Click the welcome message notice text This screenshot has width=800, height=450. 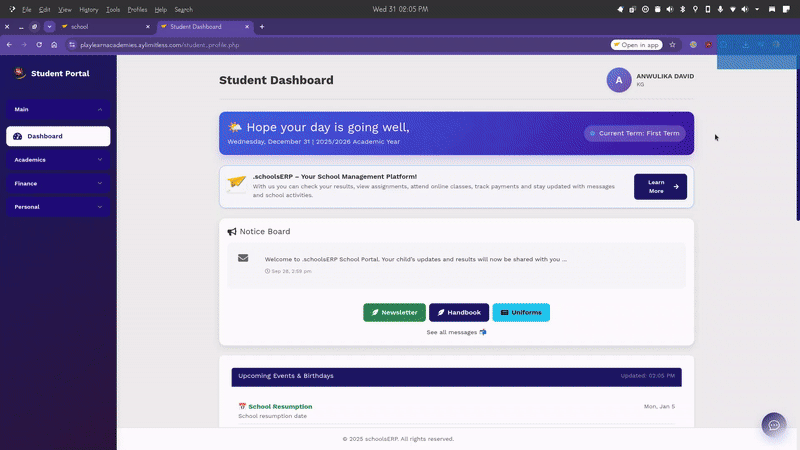[x=415, y=259]
